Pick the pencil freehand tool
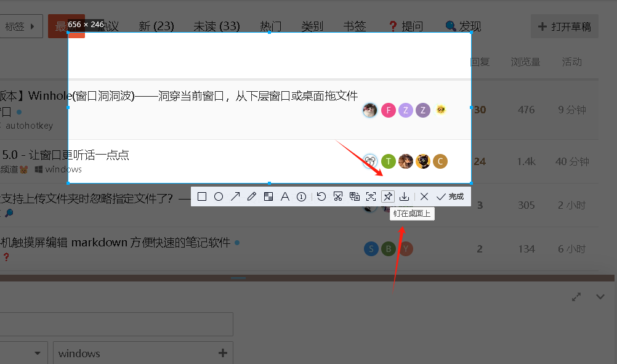Image resolution: width=617 pixels, height=364 pixels. coord(252,196)
